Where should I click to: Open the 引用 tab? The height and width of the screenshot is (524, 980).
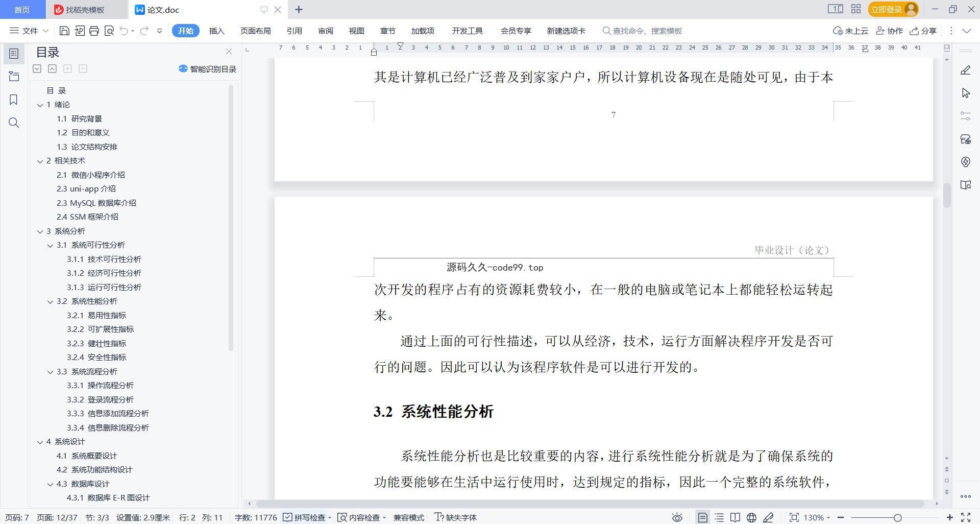pos(294,31)
